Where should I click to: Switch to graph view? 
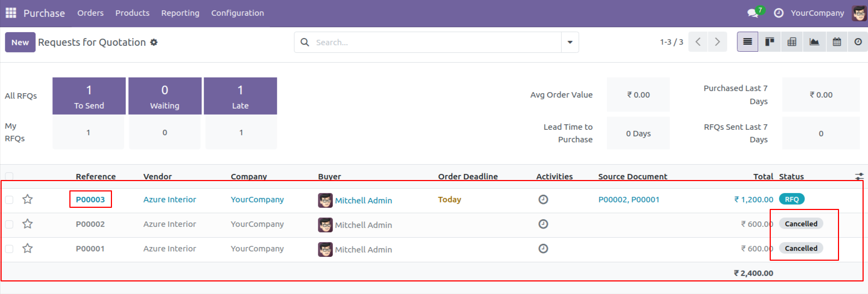click(814, 42)
